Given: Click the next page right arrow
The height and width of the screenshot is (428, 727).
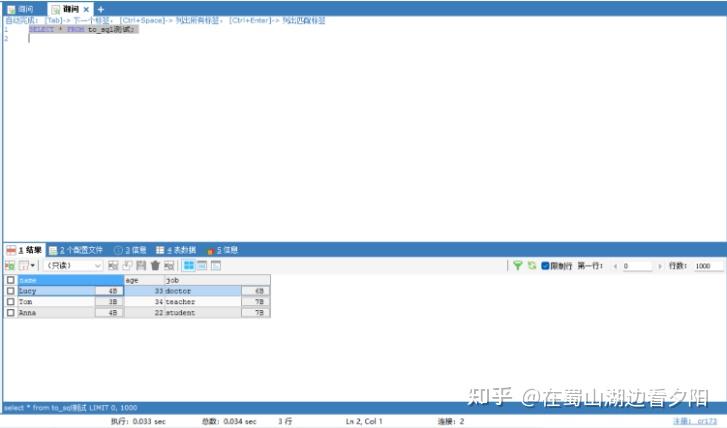Looking at the screenshot, I should (660, 266).
